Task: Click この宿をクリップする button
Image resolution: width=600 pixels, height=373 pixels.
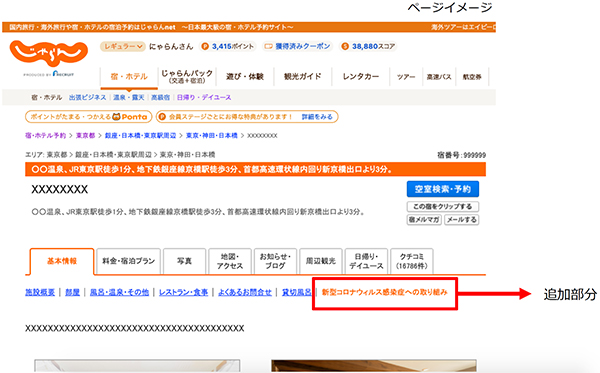Action: pos(443,207)
